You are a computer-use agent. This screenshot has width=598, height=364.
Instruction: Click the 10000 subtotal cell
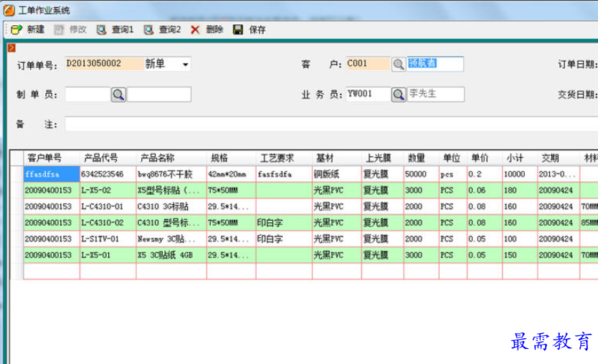click(519, 174)
